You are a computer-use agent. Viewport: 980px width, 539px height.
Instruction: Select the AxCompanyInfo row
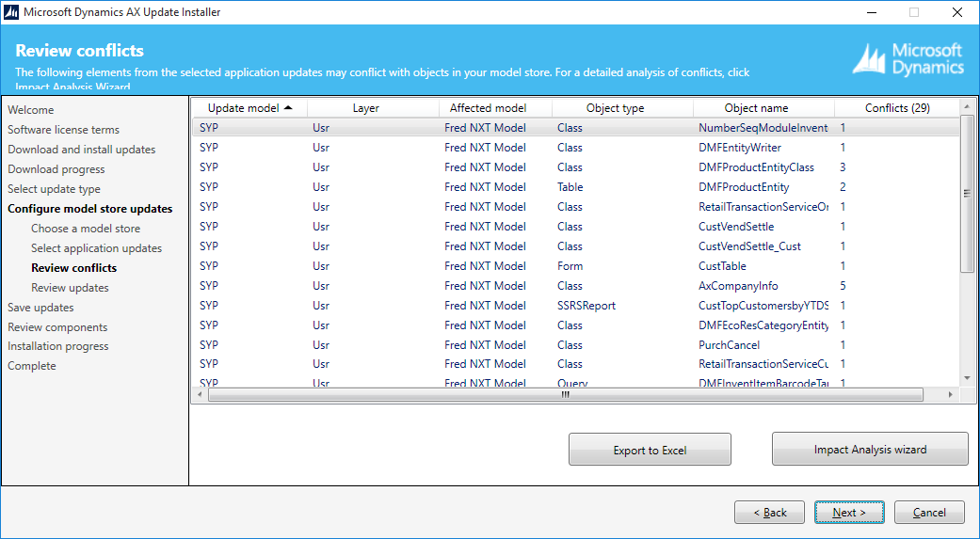pyautogui.click(x=575, y=285)
